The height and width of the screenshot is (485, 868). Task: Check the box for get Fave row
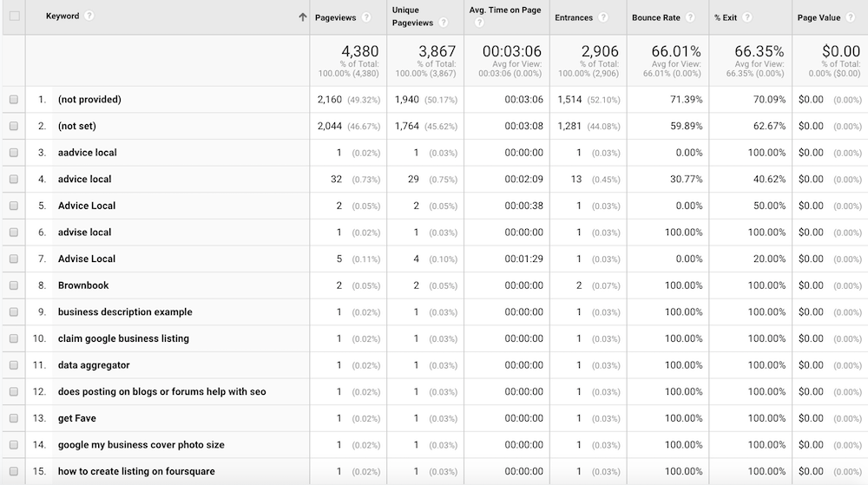coord(14,418)
